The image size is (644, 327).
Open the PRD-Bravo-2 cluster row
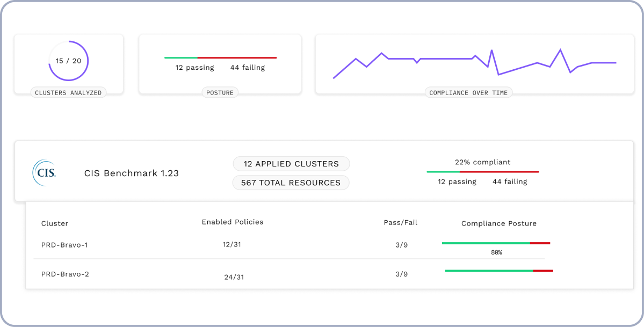click(x=65, y=274)
